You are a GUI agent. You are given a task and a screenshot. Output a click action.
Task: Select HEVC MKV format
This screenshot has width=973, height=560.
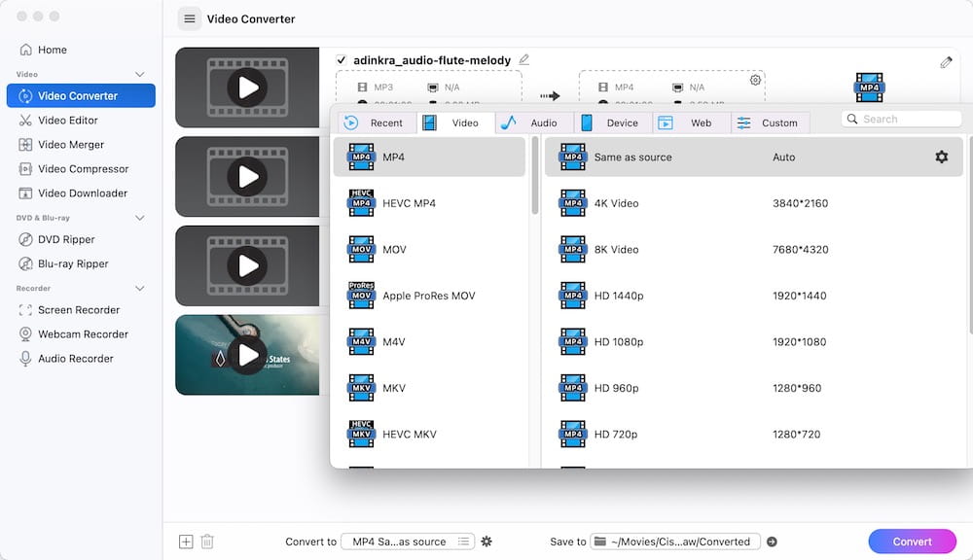[x=429, y=435]
